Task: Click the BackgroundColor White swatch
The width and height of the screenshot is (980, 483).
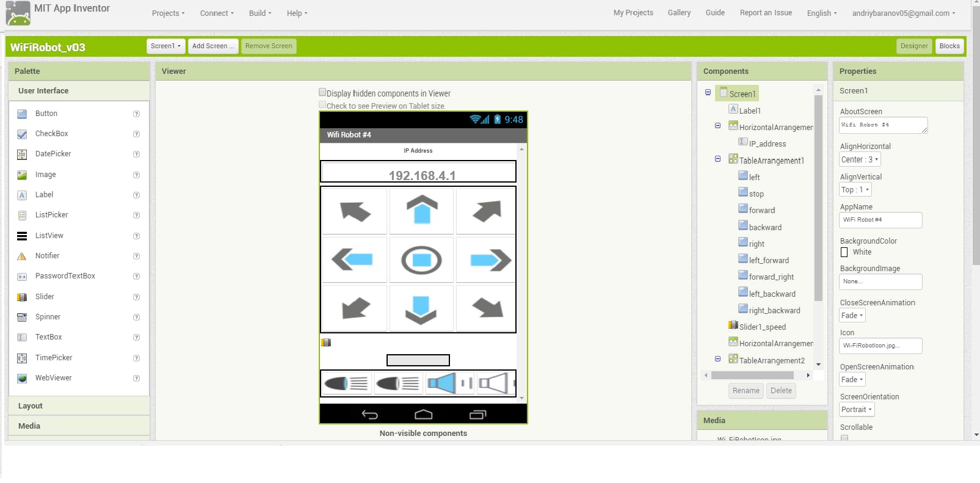Action: [x=844, y=252]
